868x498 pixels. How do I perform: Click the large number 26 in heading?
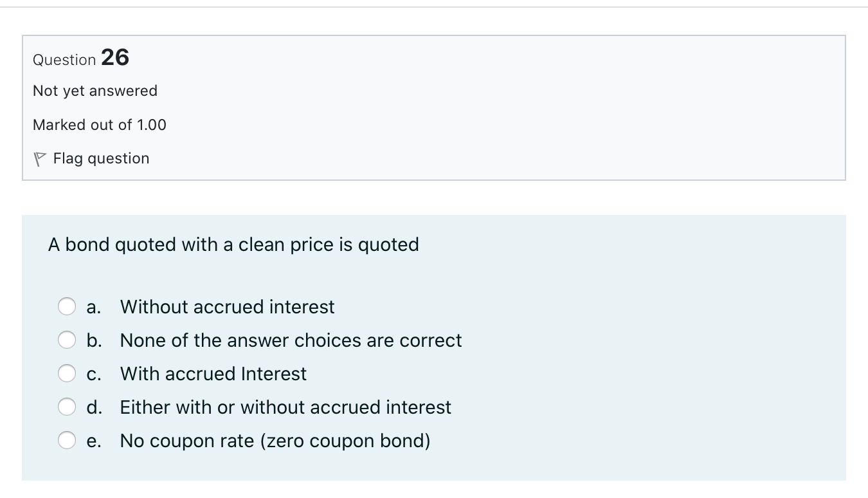[115, 57]
